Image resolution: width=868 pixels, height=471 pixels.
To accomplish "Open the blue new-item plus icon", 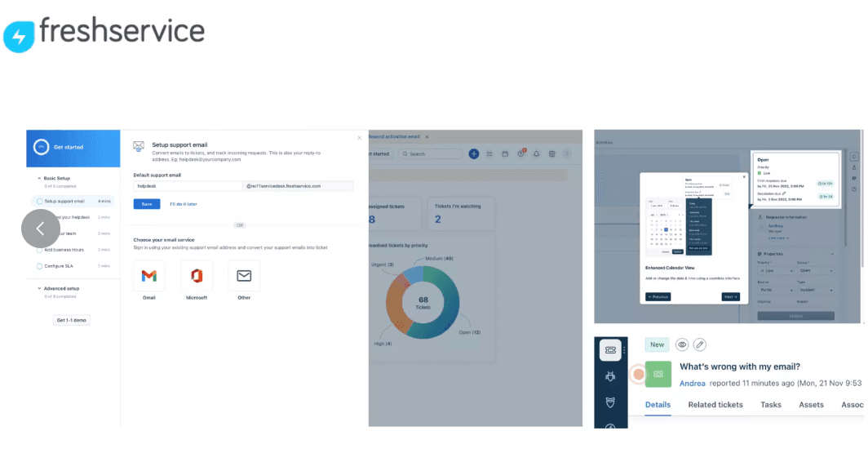I will 474,153.
